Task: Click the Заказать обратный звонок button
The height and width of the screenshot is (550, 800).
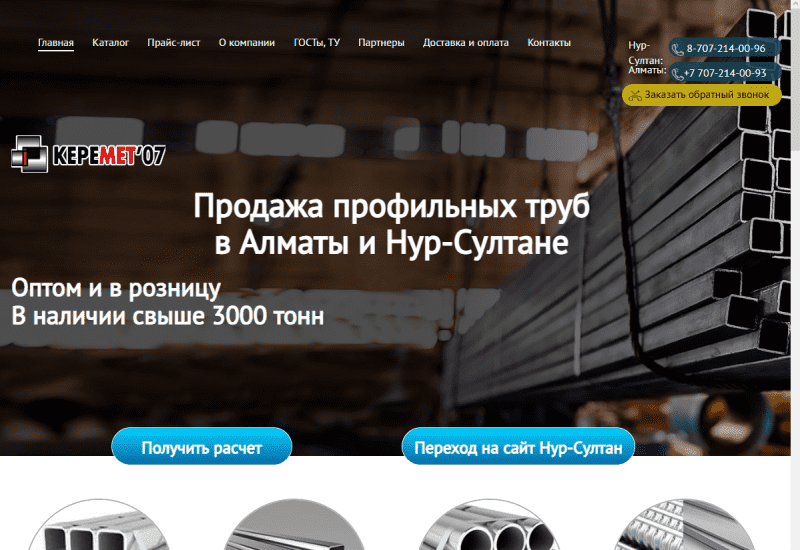Action: 702,95
